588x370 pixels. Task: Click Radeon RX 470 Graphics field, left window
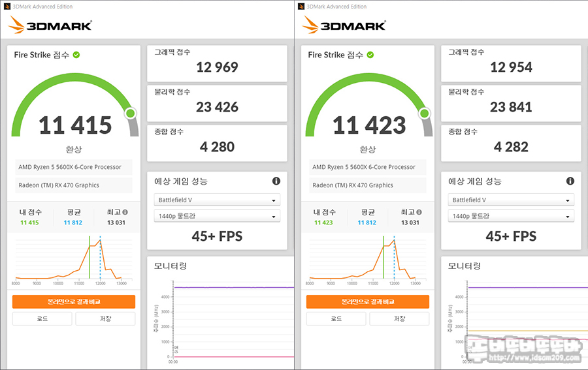click(x=74, y=185)
